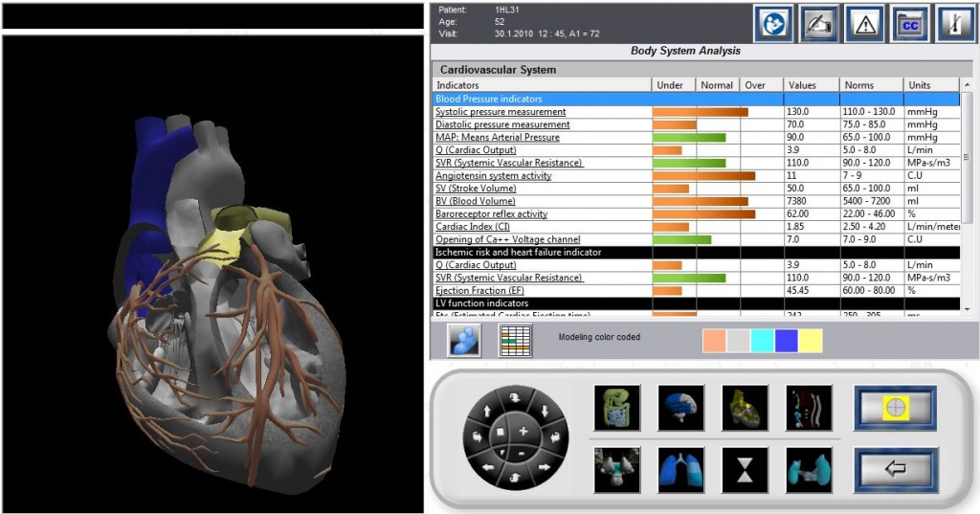Screen dimensions: 980x514
Task: Open the CC folder icon
Action: point(910,24)
